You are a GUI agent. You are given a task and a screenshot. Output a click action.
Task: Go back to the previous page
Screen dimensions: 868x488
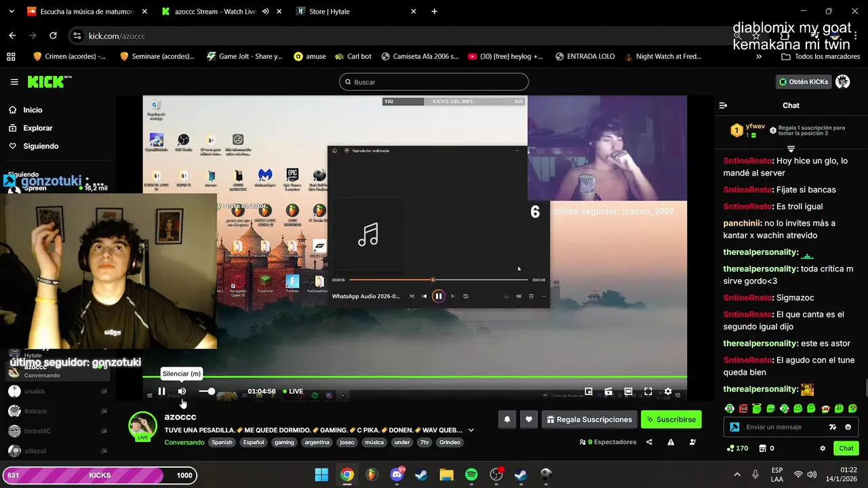click(x=12, y=36)
